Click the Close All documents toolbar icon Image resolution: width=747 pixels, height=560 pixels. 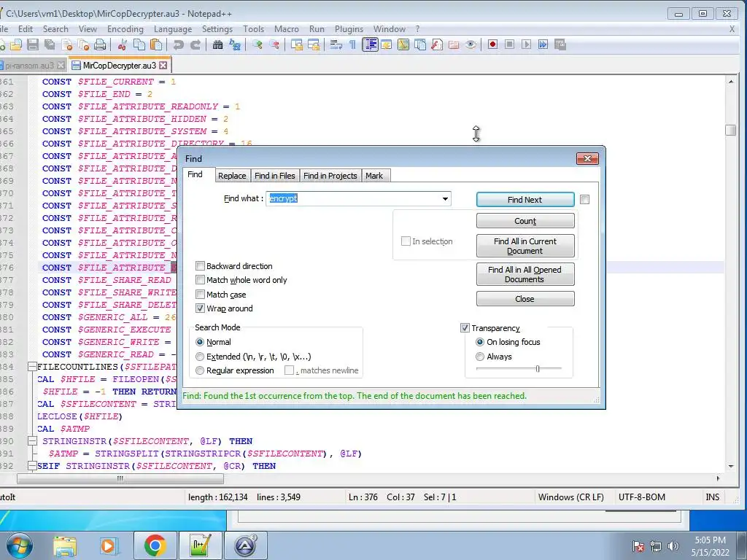click(x=84, y=44)
